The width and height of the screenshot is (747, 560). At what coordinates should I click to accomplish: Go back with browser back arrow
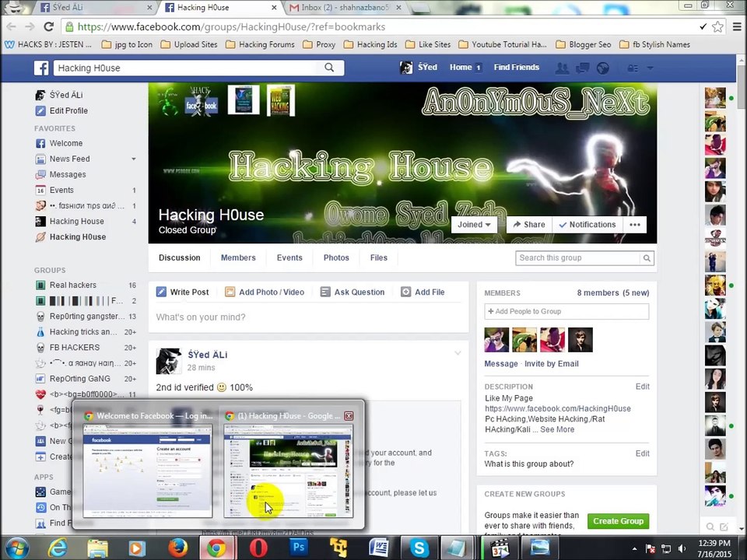(12, 26)
